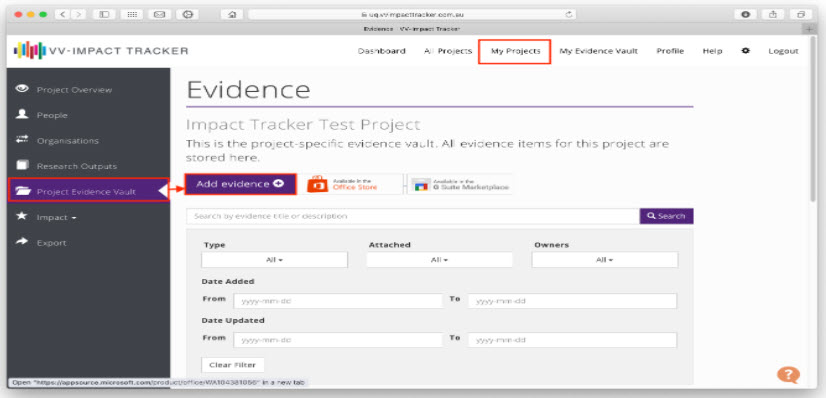This screenshot has height=398, width=826.
Task: Open Research Outputs in sidebar
Action: (77, 166)
